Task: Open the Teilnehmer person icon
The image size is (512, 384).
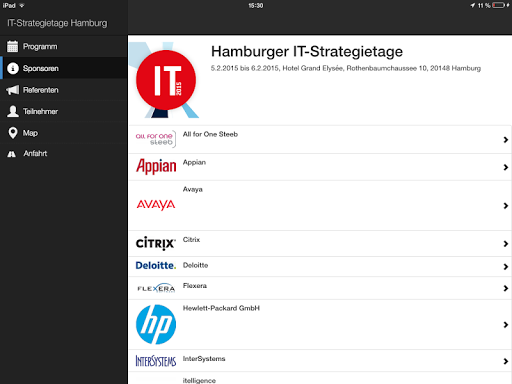Action: click(x=13, y=111)
